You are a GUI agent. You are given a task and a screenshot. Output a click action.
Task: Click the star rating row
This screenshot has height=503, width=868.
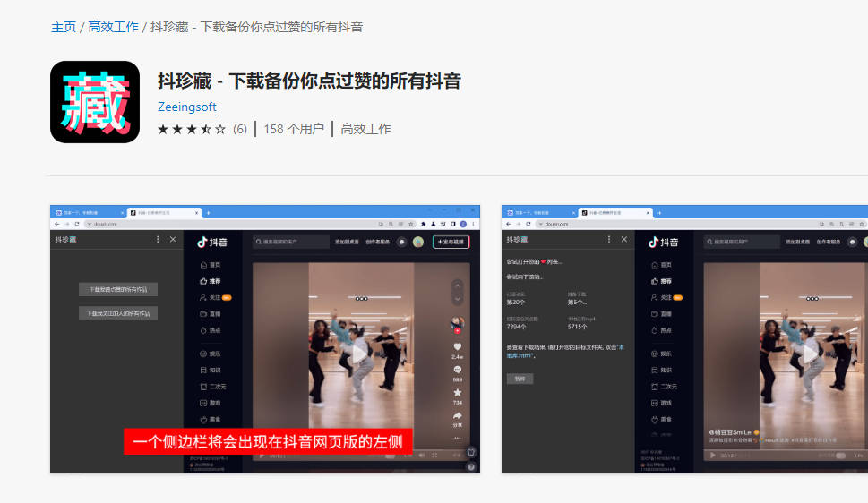(x=192, y=130)
